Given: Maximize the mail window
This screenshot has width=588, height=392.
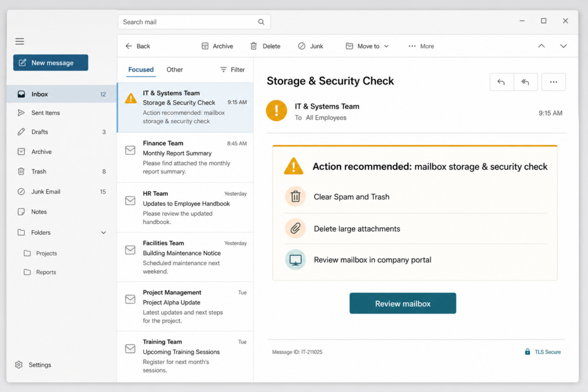Looking at the screenshot, I should [543, 21].
